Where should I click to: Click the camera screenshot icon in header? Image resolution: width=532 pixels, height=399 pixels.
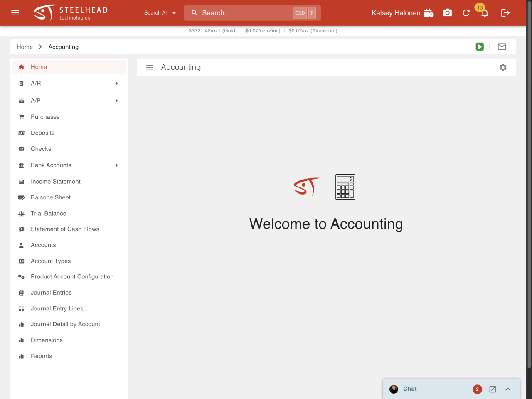[447, 13]
